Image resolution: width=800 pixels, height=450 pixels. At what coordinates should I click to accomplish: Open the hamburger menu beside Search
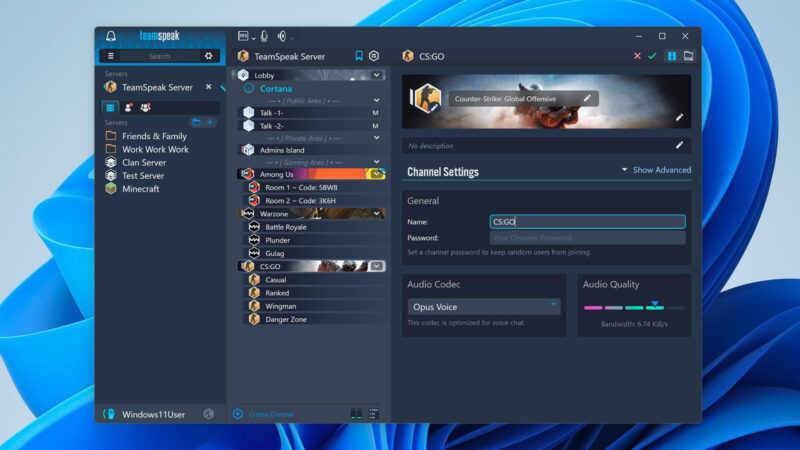(111, 56)
